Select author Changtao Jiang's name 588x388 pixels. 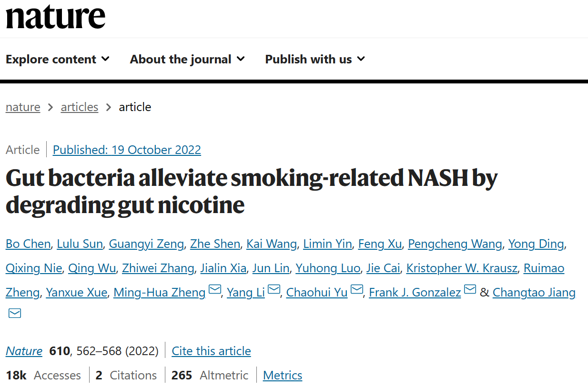tap(534, 292)
